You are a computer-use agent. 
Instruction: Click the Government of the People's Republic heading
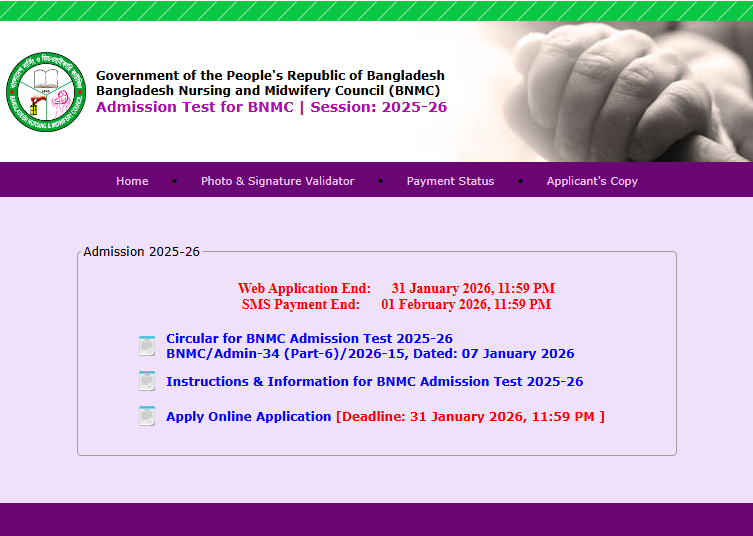point(270,75)
